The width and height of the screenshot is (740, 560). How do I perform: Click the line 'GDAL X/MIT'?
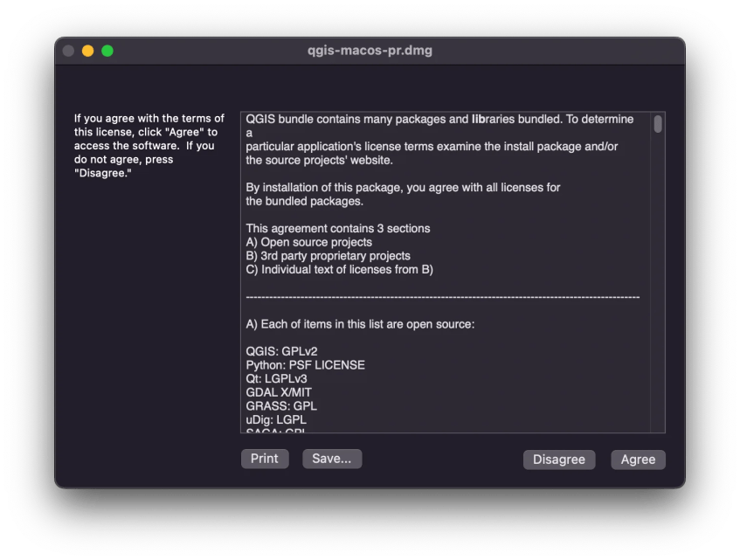(279, 392)
